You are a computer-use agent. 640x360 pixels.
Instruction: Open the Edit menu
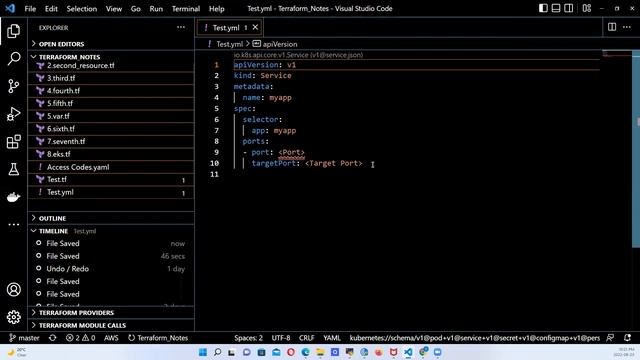[51, 9]
